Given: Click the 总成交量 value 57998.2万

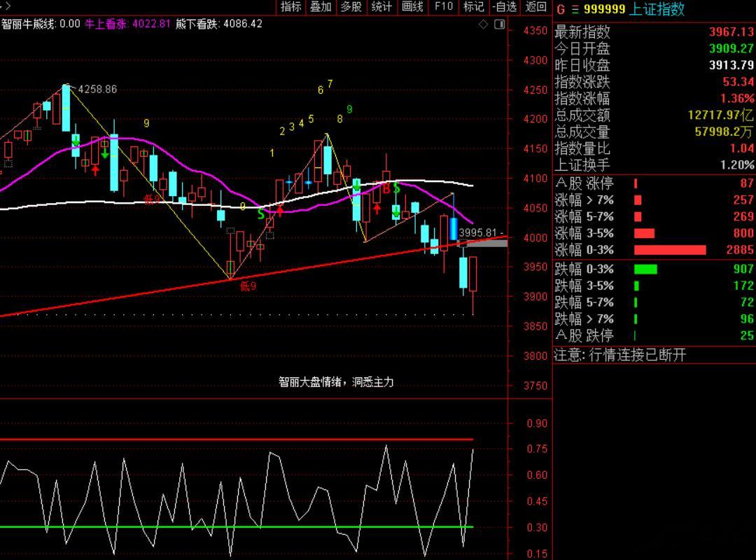Looking at the screenshot, I should [723, 132].
